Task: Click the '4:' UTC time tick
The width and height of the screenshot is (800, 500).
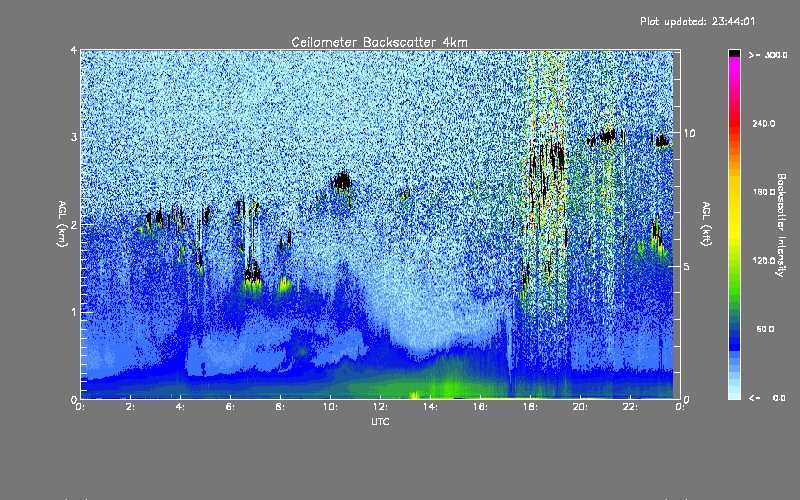Action: pos(181,407)
